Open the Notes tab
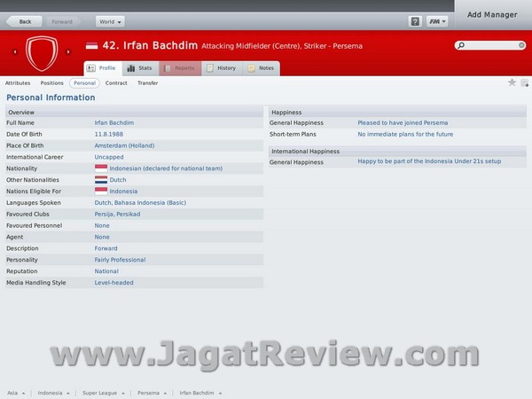This screenshot has width=532, height=399. pos(261,68)
